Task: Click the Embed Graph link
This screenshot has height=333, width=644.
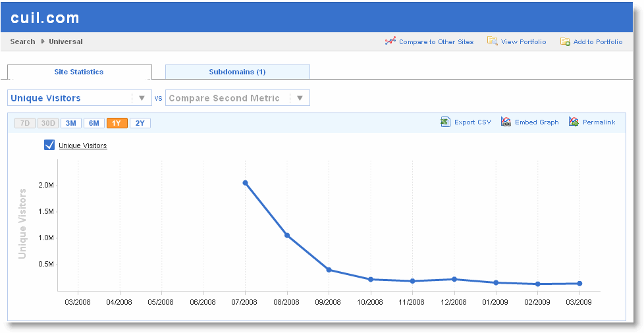Action: coord(537,122)
